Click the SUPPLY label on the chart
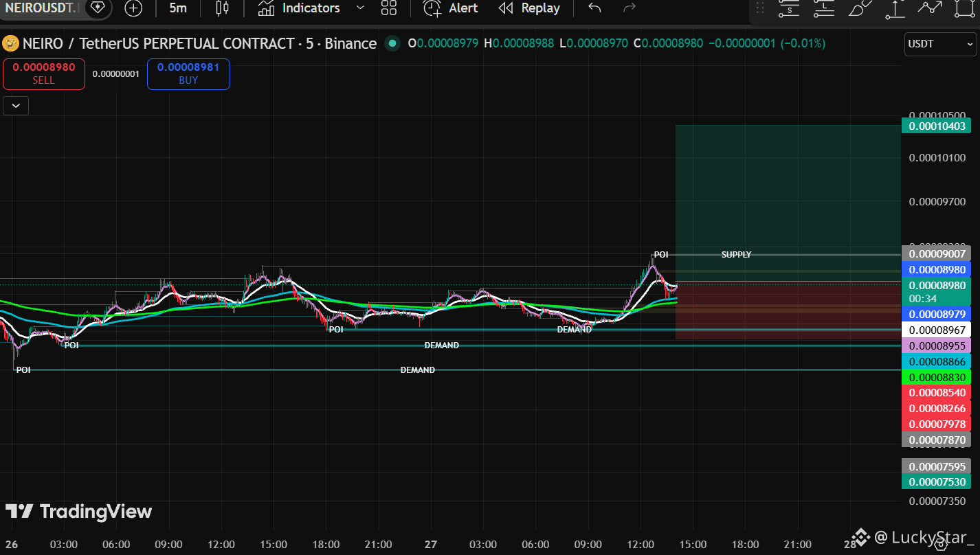The height and width of the screenshot is (555, 980). [736, 255]
